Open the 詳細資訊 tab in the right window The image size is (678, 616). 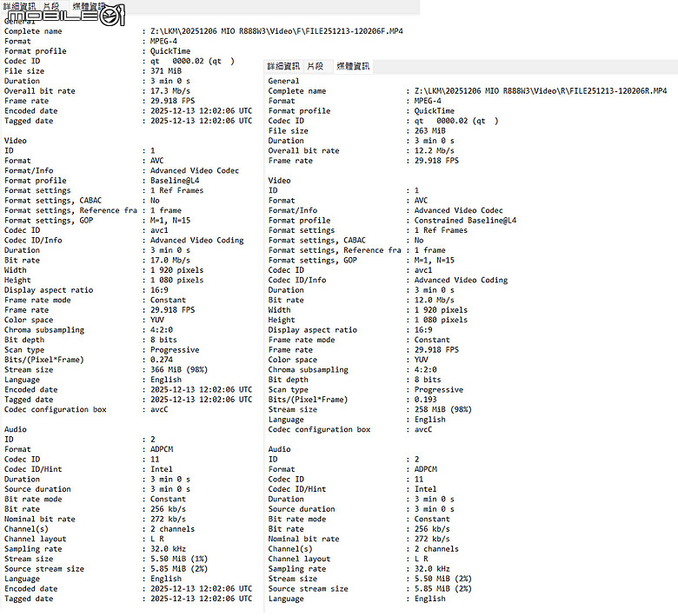[x=283, y=66]
